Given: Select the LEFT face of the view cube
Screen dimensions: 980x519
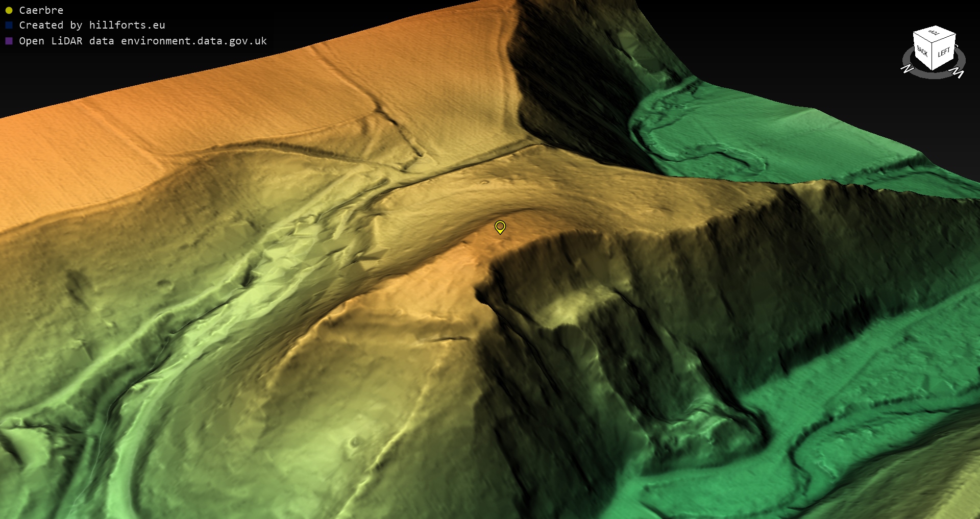Looking at the screenshot, I should [944, 52].
